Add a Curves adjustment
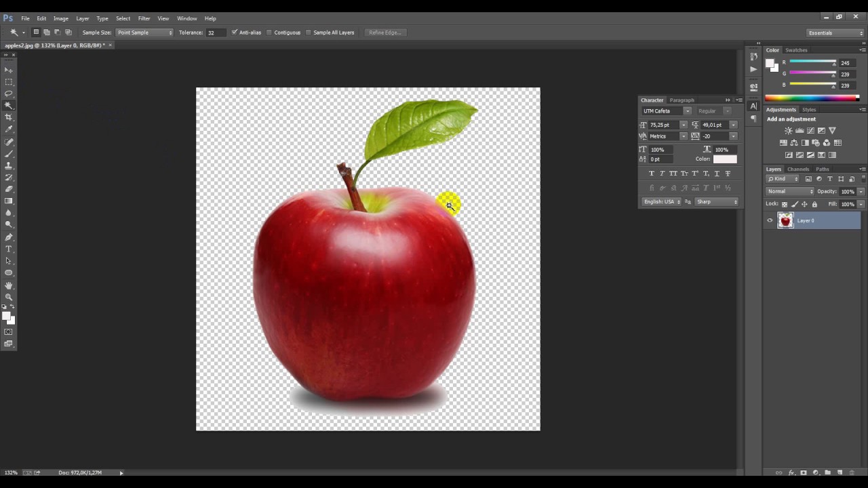868x488 pixels. pos(810,131)
